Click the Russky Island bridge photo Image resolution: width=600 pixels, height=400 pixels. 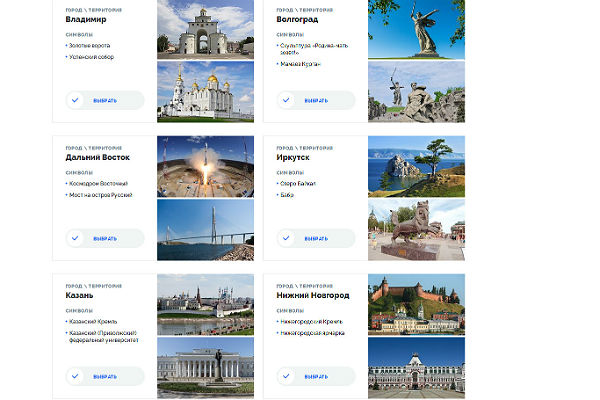205,230
